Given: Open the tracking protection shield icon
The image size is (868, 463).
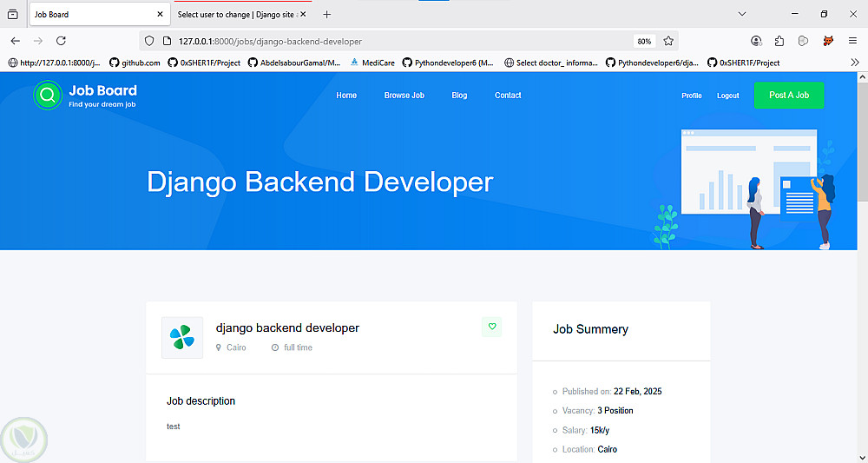Looking at the screenshot, I should click(x=149, y=41).
